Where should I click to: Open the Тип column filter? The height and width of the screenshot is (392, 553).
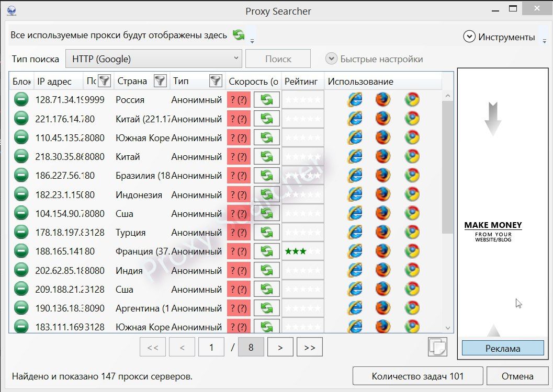point(216,81)
